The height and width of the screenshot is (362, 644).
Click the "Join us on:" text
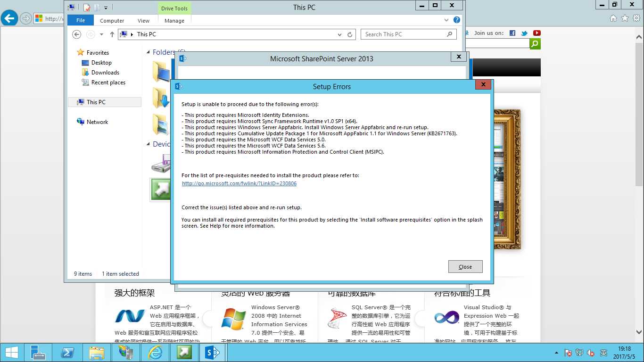[x=489, y=33]
